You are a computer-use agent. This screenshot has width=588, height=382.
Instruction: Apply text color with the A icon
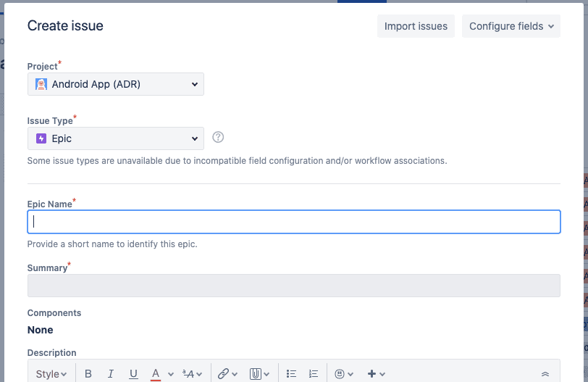[x=156, y=374]
